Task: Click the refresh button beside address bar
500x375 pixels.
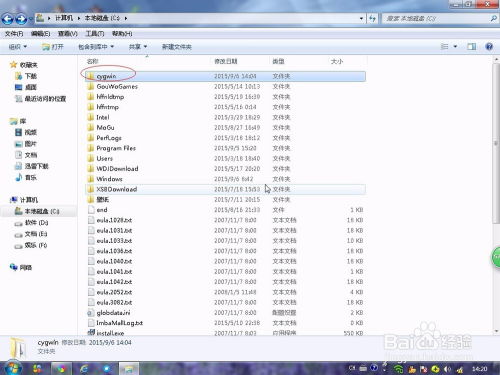Action: 372,18
